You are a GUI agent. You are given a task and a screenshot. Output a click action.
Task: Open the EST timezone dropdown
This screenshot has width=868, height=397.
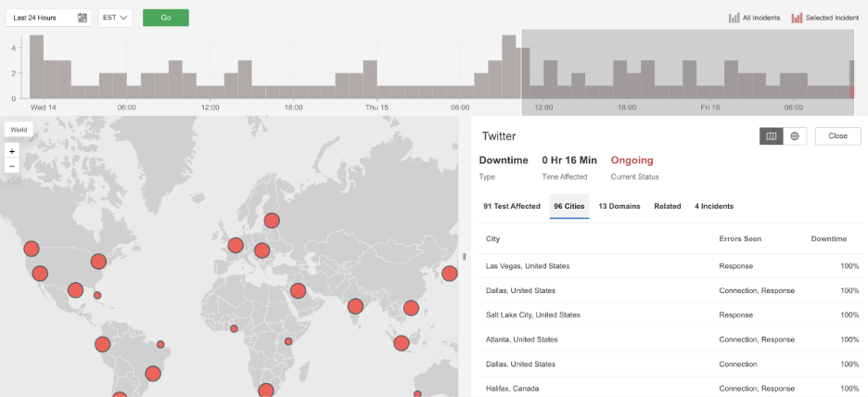pyautogui.click(x=115, y=18)
